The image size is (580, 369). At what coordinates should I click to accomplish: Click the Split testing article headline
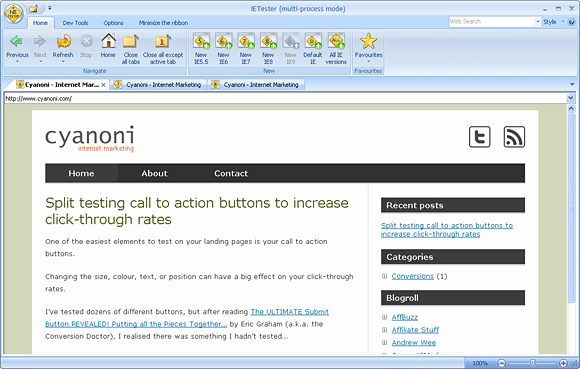click(x=197, y=211)
